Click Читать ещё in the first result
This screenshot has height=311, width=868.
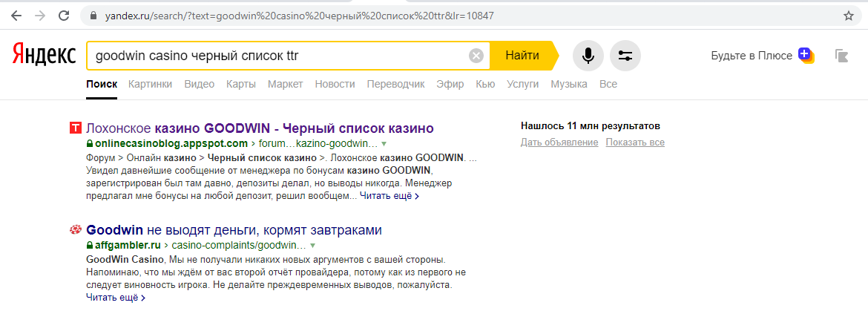[389, 196]
